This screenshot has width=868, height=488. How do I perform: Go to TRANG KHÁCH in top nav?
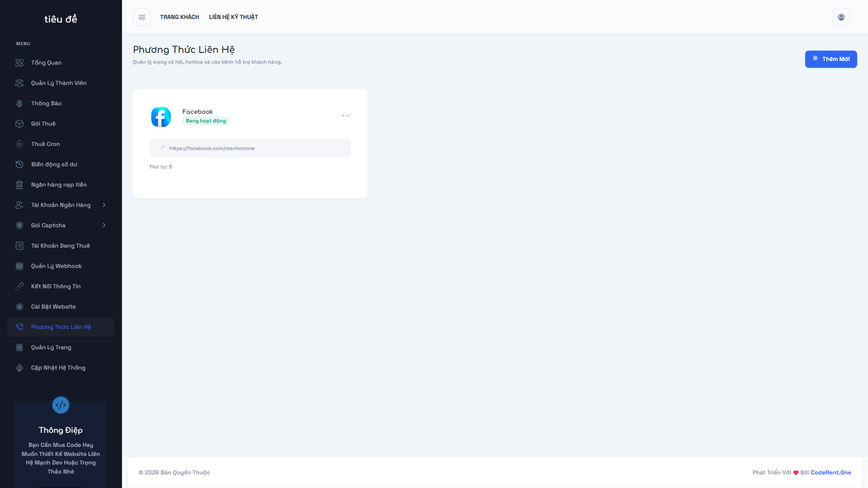(180, 17)
